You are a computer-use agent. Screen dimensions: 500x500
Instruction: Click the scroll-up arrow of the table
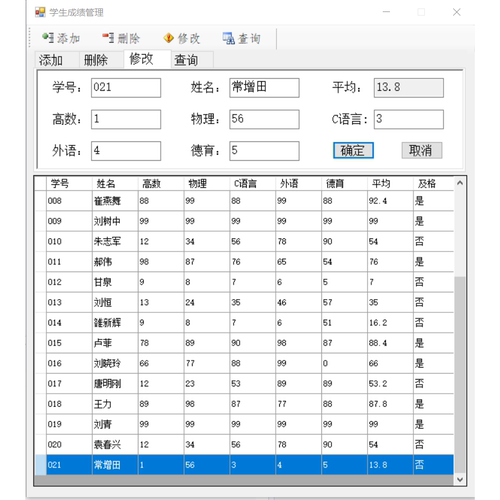[460, 183]
